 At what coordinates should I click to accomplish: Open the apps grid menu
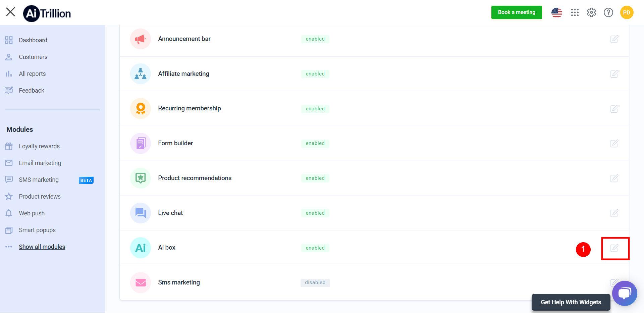click(x=575, y=12)
